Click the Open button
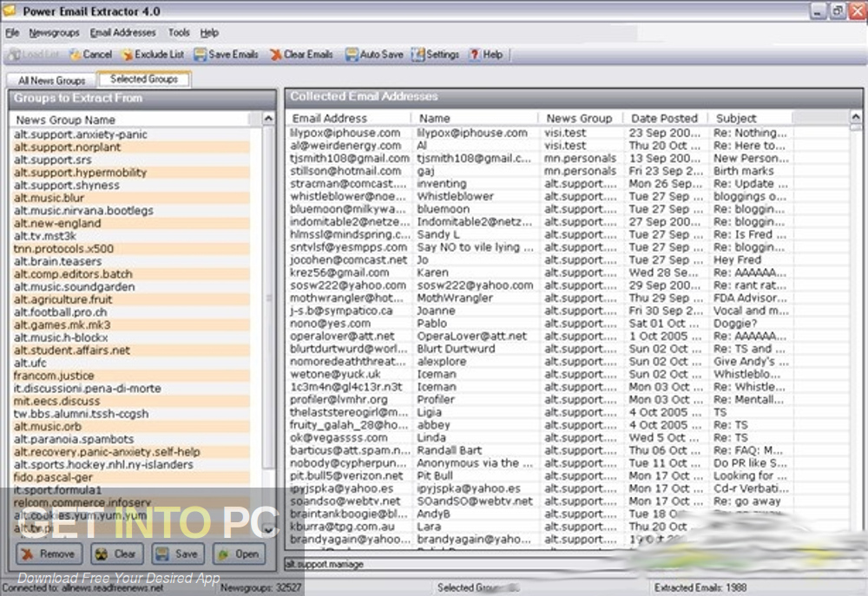This screenshot has height=596, width=868. click(238, 553)
